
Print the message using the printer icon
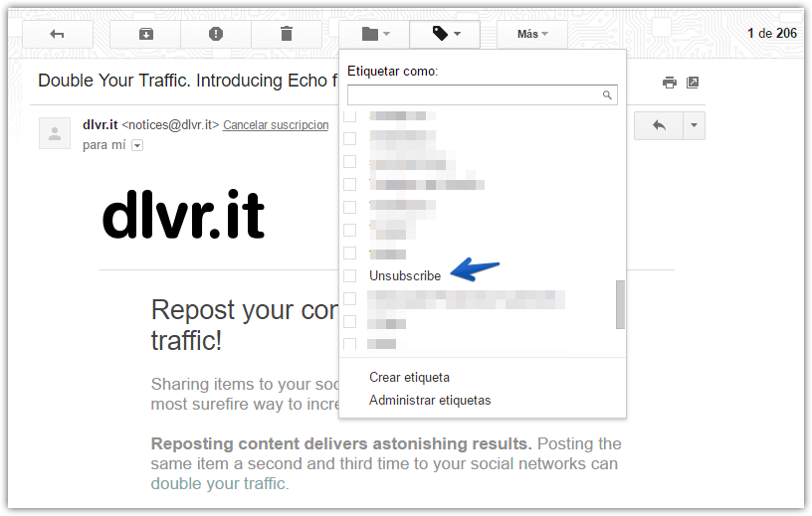pos(670,83)
